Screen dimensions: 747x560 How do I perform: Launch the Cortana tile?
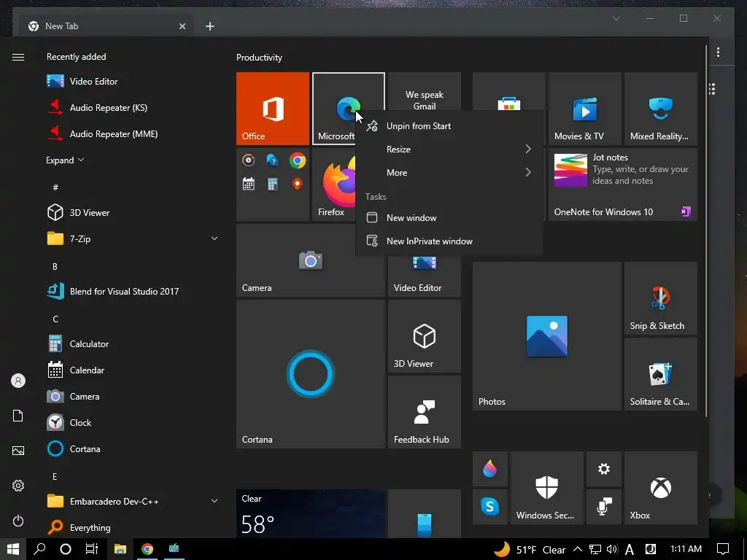coord(310,374)
